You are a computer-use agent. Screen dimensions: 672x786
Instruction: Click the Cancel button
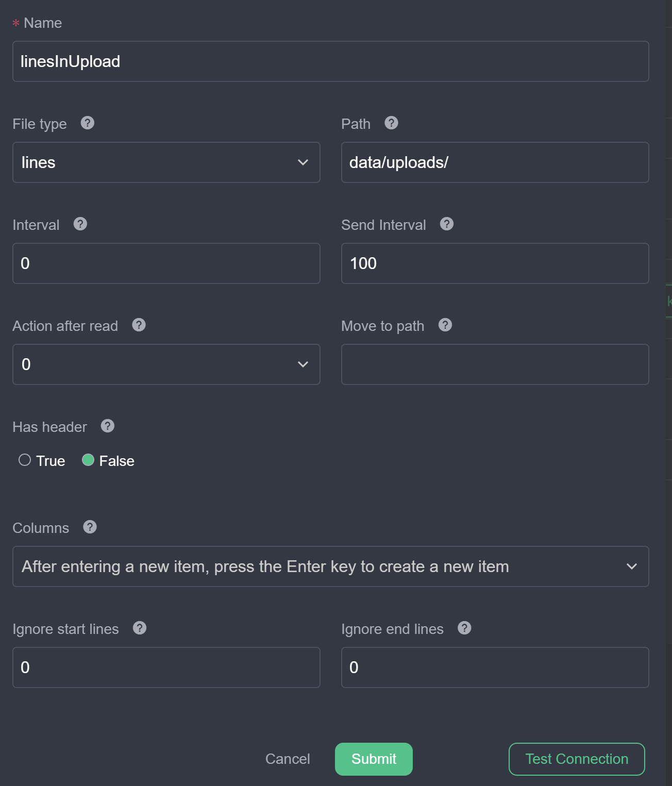287,759
